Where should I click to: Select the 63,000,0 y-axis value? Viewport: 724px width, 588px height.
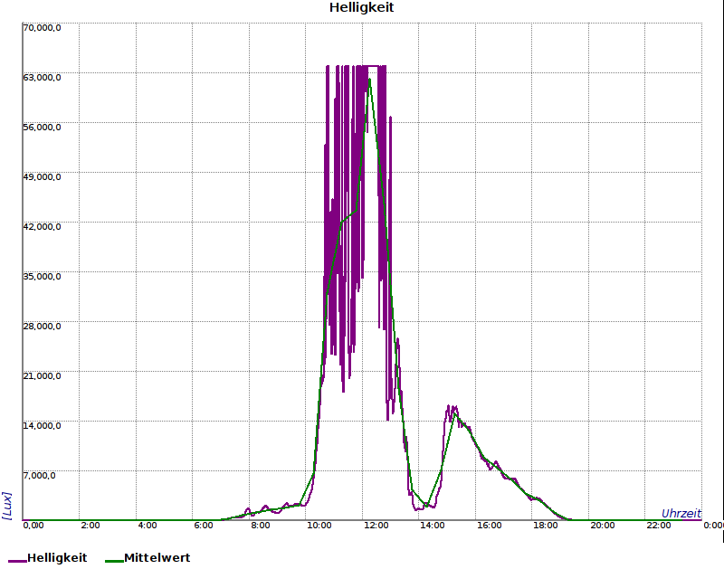(42, 78)
